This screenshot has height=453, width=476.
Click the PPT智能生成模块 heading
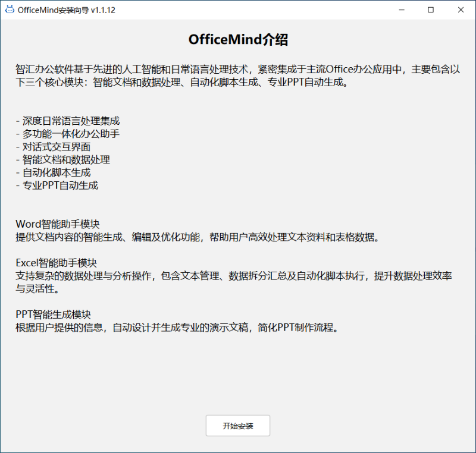coord(54,314)
